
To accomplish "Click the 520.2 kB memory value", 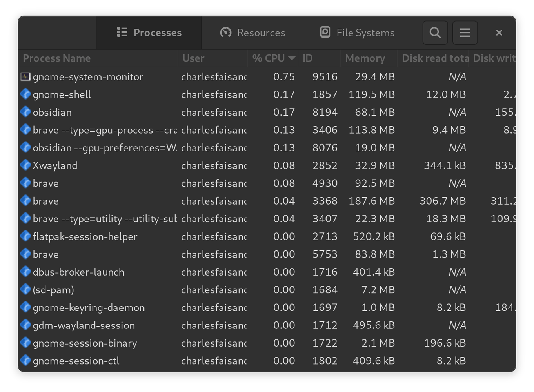I will pos(374,236).
